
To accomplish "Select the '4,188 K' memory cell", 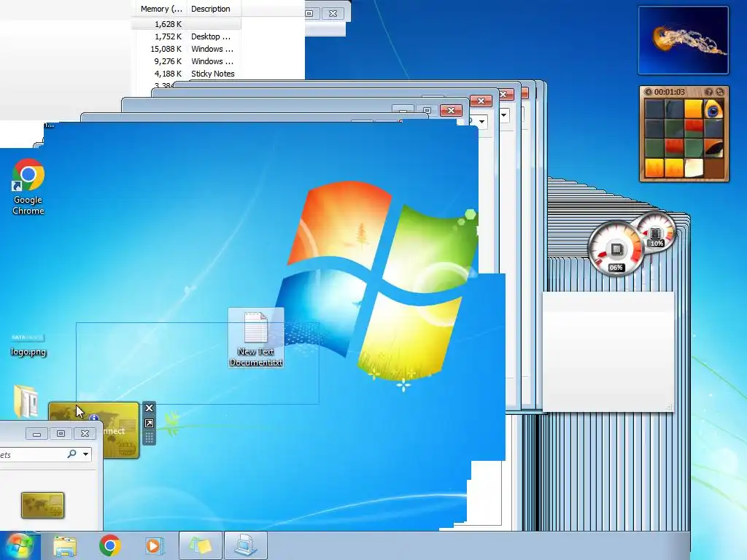I will (x=168, y=74).
